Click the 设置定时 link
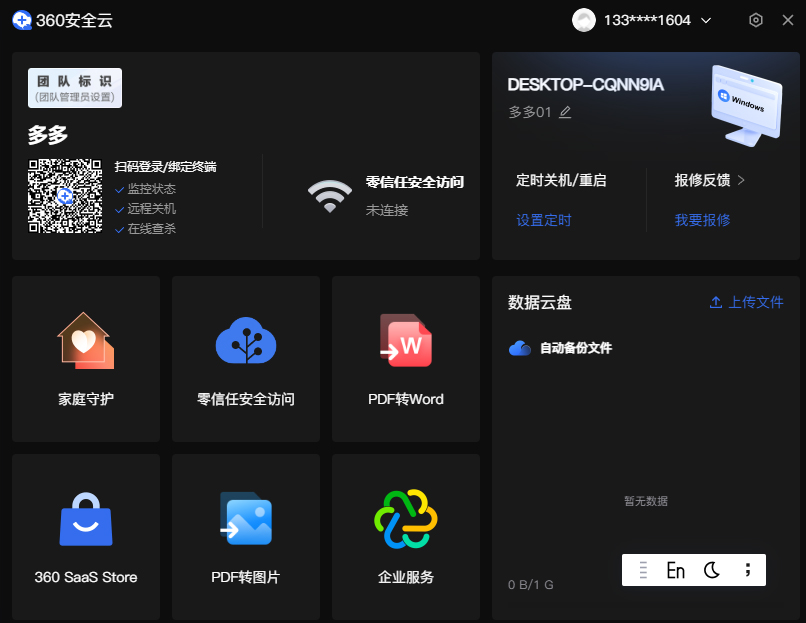 click(543, 221)
